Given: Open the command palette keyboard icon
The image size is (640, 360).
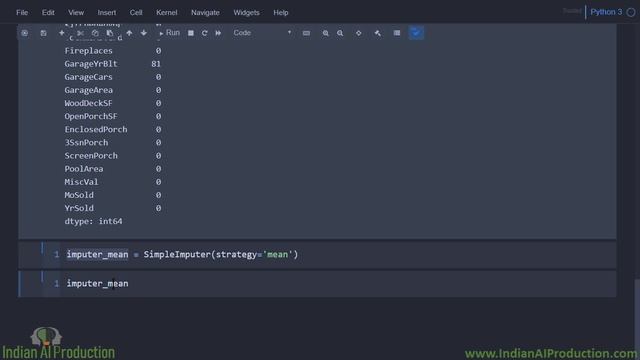Looking at the screenshot, I should click(x=306, y=33).
